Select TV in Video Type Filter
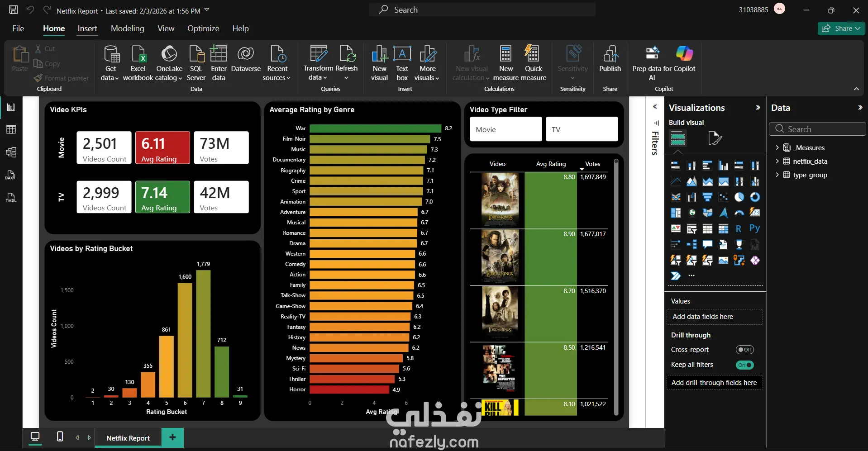868x451 pixels. coord(582,129)
